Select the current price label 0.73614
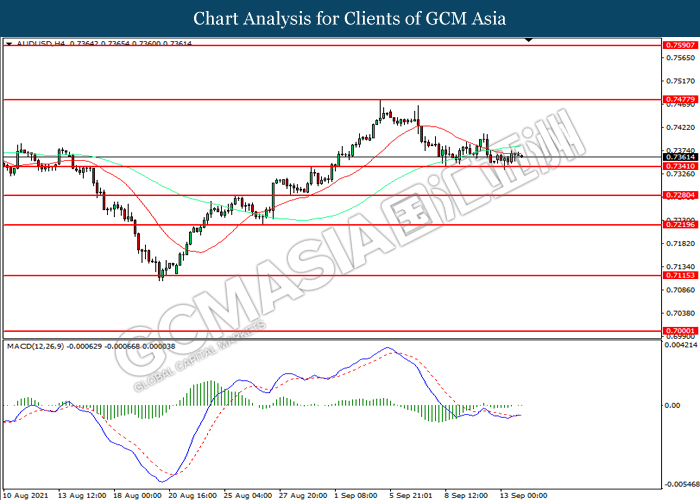The image size is (700, 500). pyautogui.click(x=680, y=157)
